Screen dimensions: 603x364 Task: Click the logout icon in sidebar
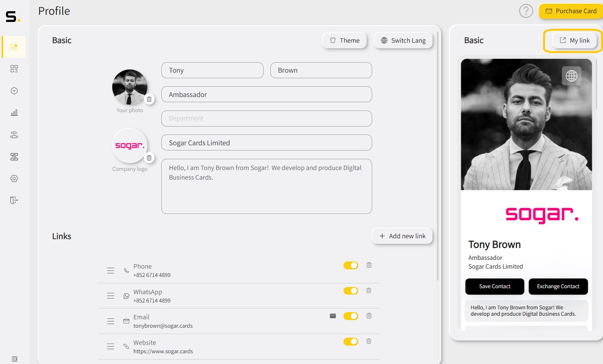click(x=14, y=200)
